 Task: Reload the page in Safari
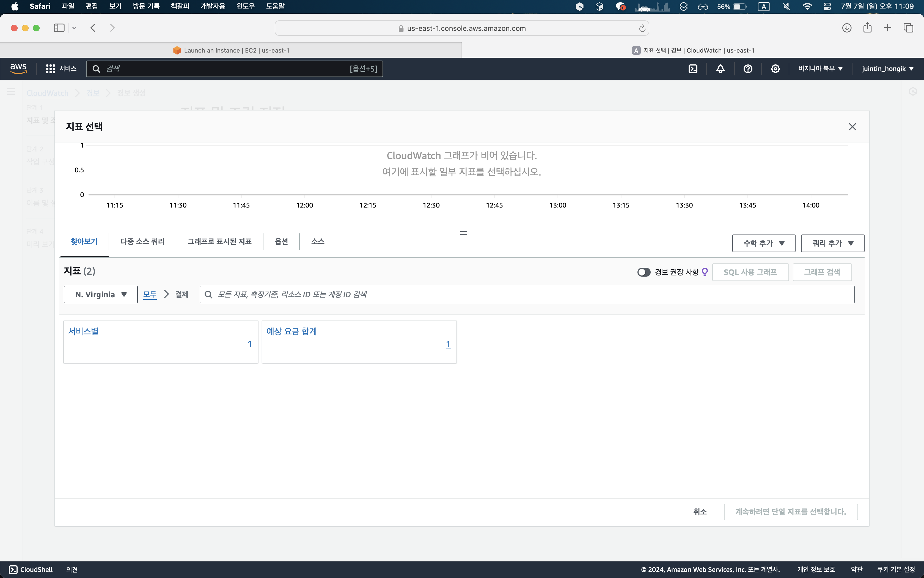642,28
